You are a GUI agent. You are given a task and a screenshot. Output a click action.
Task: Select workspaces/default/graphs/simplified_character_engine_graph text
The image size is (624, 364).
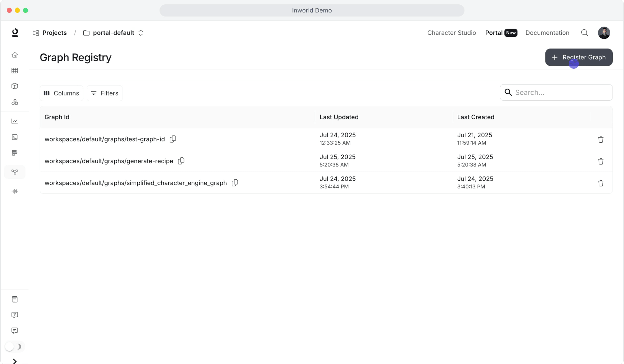point(136,183)
